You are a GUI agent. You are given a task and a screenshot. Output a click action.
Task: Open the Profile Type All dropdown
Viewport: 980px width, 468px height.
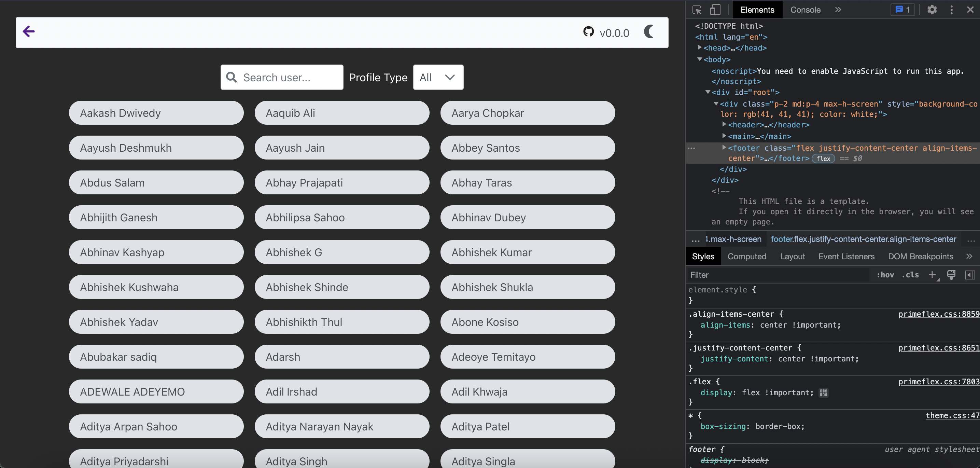pos(438,78)
